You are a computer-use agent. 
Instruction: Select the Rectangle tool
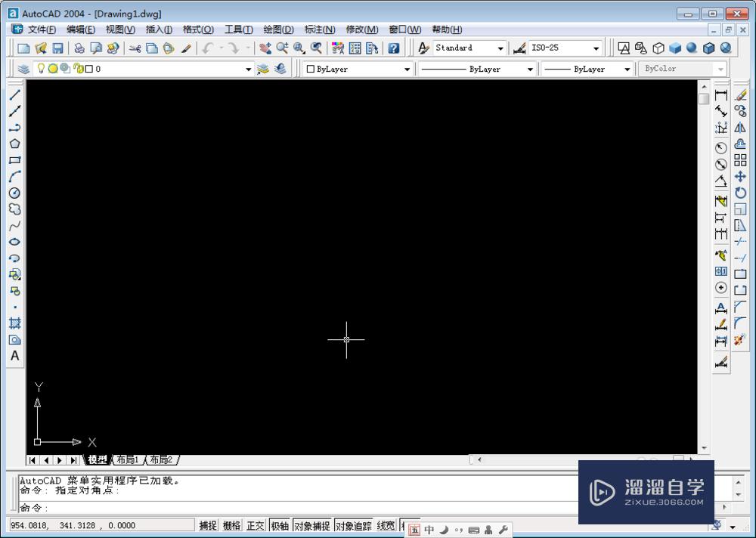[14, 160]
